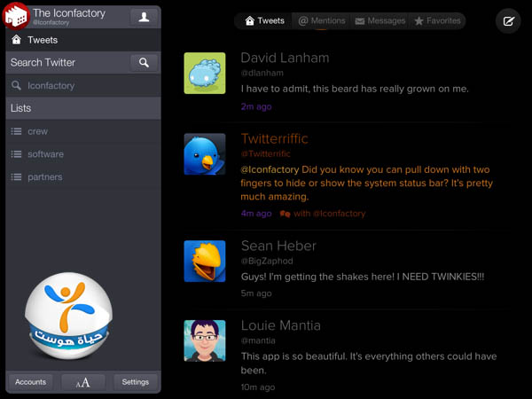Open the Iconfactory saved search
The width and height of the screenshot is (532, 399).
83,85
